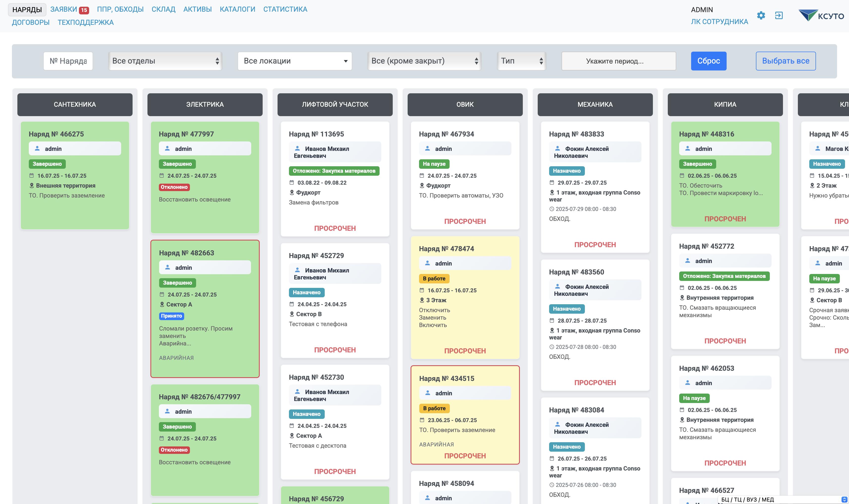
Task: Click user icon in order 466275
Action: (x=37, y=148)
